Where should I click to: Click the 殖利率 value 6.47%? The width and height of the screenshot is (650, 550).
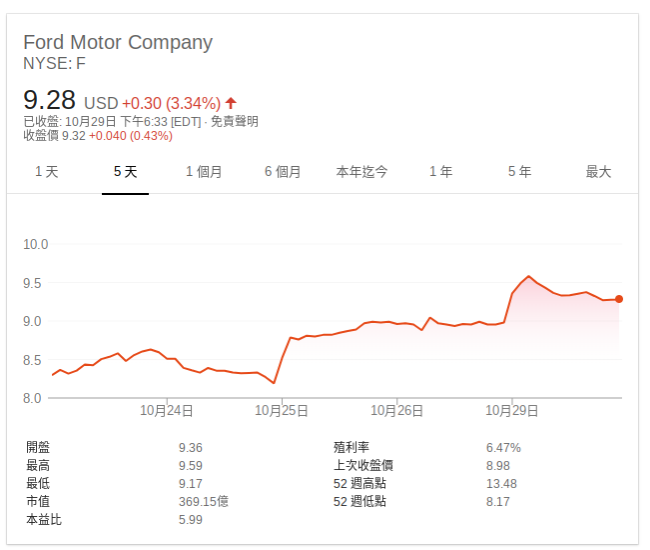click(x=502, y=448)
